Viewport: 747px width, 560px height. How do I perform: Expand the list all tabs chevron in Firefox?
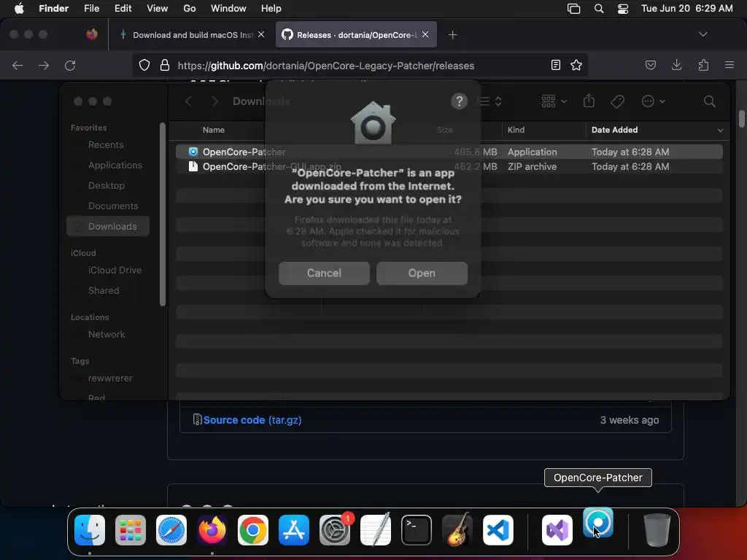[x=703, y=34]
